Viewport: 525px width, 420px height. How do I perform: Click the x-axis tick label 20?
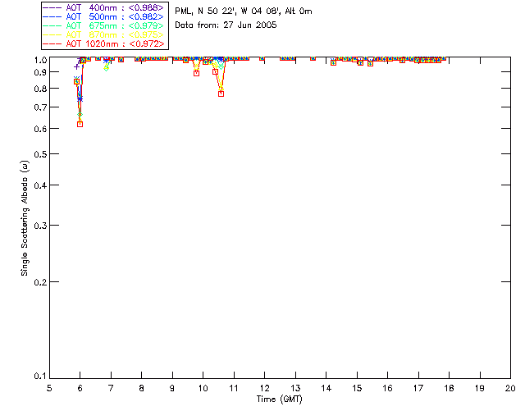[x=510, y=388]
